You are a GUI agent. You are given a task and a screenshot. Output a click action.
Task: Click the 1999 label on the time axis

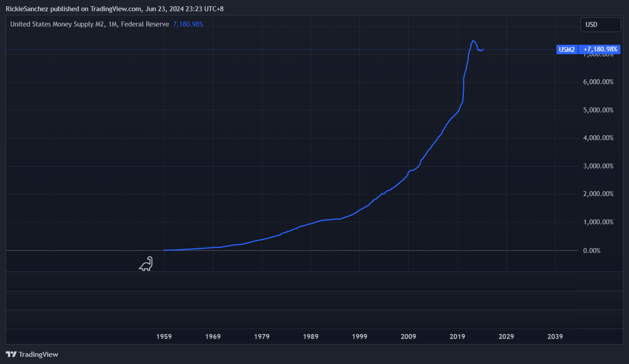click(359, 336)
